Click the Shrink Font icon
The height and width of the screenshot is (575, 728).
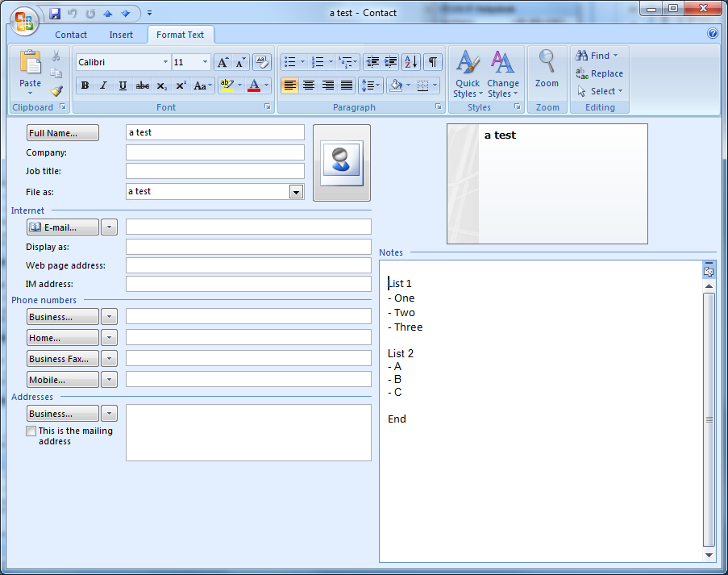tap(240, 62)
